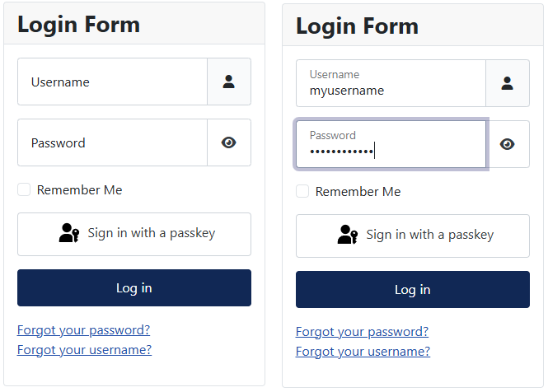Open Forgot your username? link in left form
Viewport: 548px width, 392px height.
click(x=84, y=350)
